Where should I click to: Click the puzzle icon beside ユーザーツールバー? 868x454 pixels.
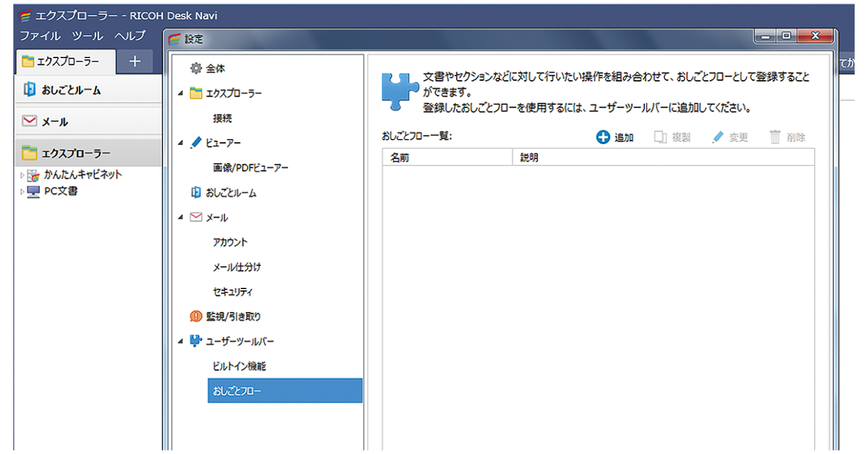point(196,340)
